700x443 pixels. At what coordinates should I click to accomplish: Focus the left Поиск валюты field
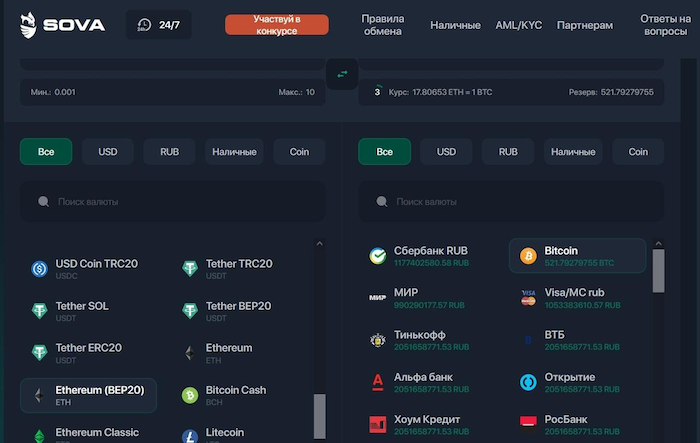173,201
